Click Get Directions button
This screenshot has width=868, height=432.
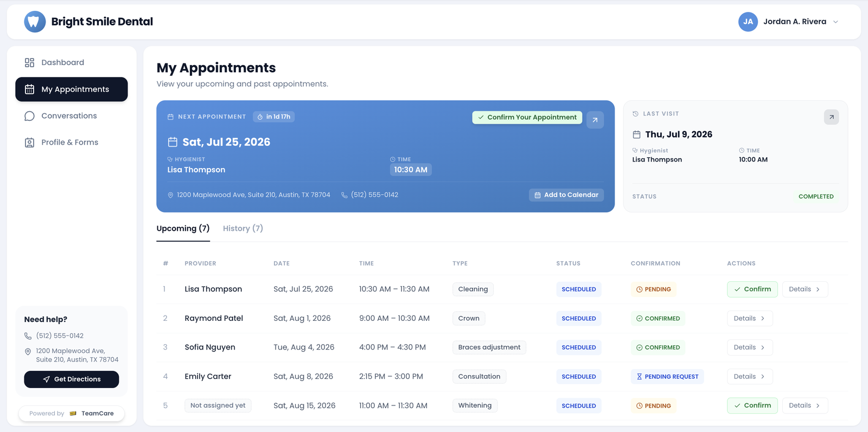point(72,379)
